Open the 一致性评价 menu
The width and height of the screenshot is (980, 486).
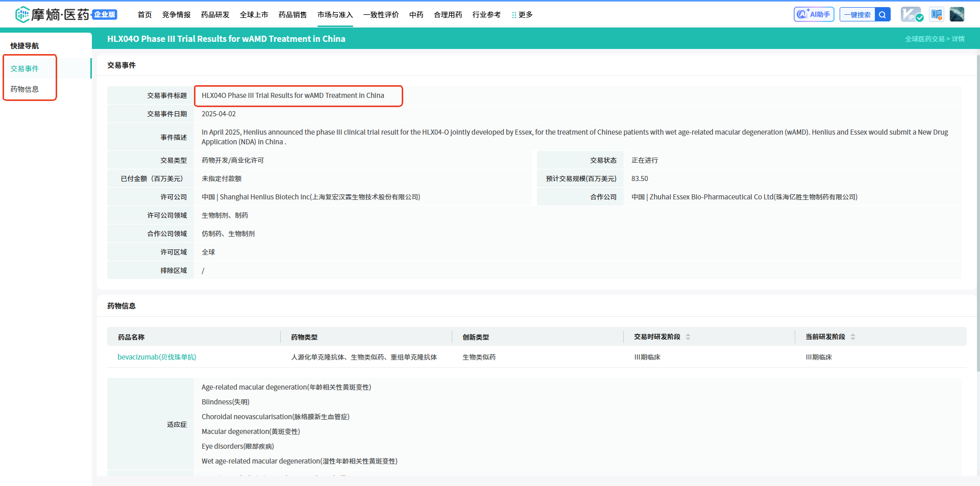tap(381, 15)
